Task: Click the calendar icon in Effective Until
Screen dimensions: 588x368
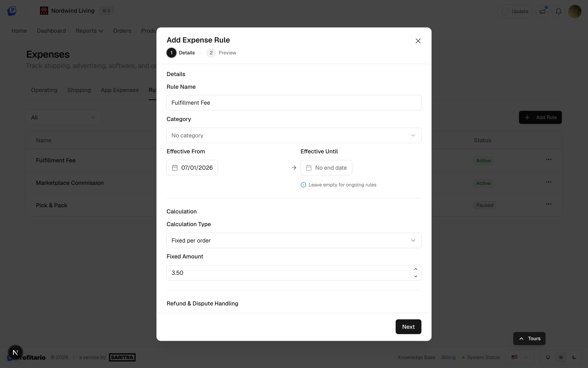Action: pyautogui.click(x=308, y=168)
